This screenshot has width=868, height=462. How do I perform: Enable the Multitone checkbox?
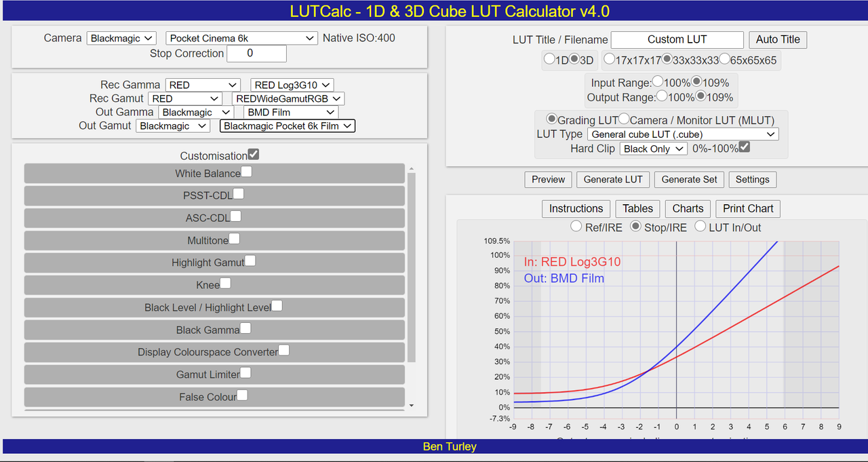[234, 239]
